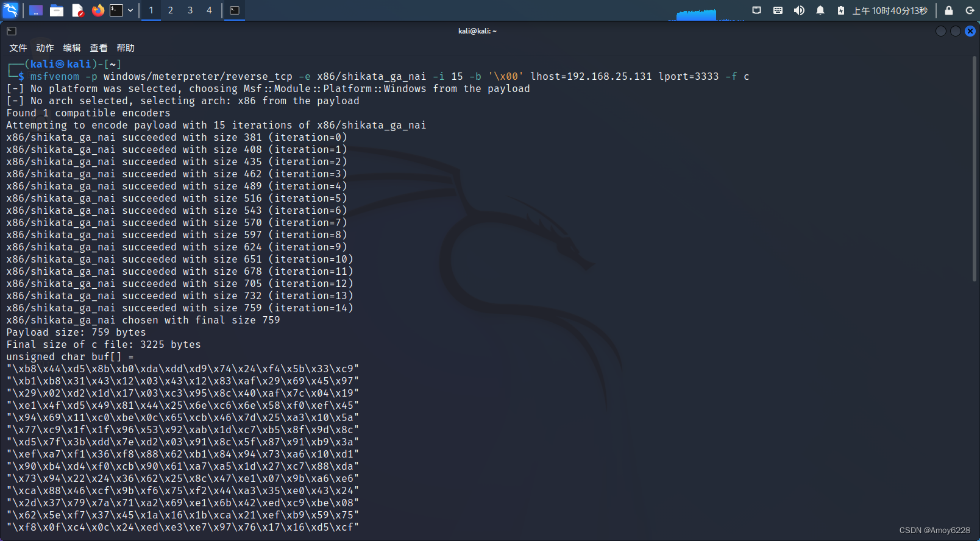Click the shellcode line starting \xf8\x0f
The image size is (980, 541).
coord(183,527)
